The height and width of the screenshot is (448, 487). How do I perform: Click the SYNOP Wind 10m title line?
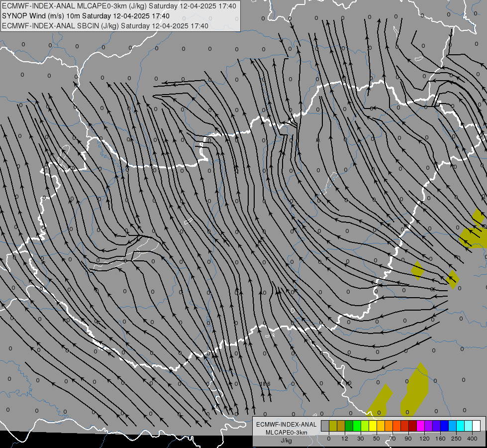[86, 16]
